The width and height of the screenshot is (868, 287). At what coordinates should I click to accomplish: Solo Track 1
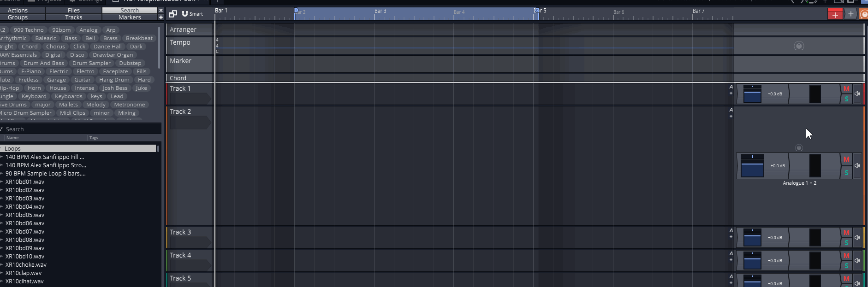coord(846,99)
